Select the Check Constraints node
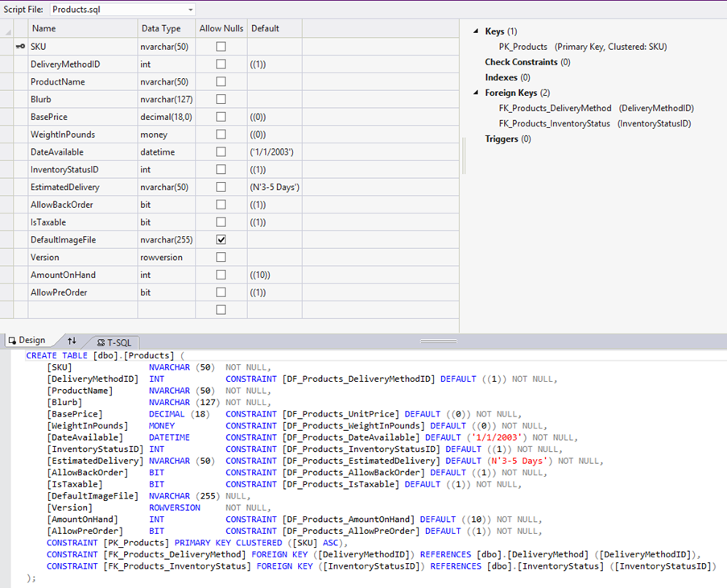The image size is (727, 588). pyautogui.click(x=527, y=62)
